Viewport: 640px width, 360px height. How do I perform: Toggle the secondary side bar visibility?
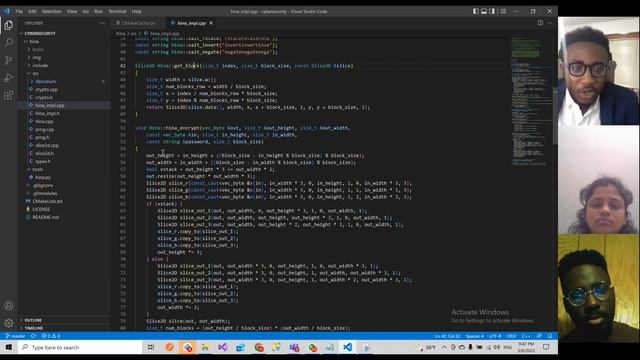(x=492, y=11)
